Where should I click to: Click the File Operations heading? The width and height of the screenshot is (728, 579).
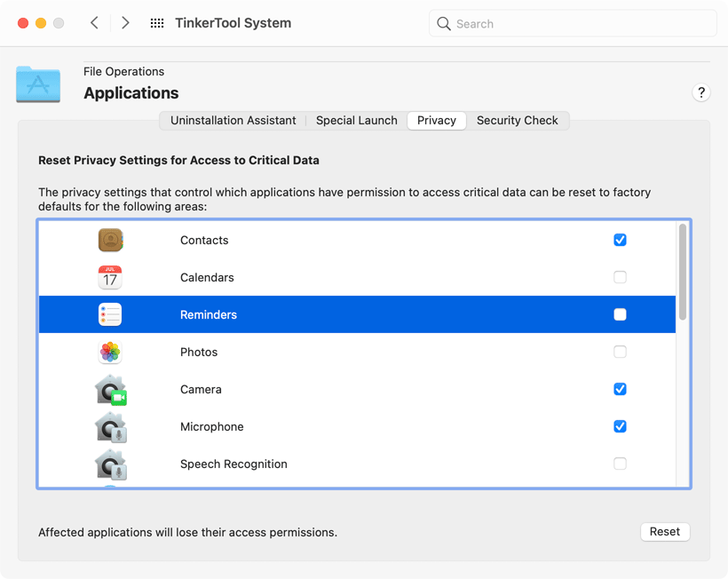124,72
